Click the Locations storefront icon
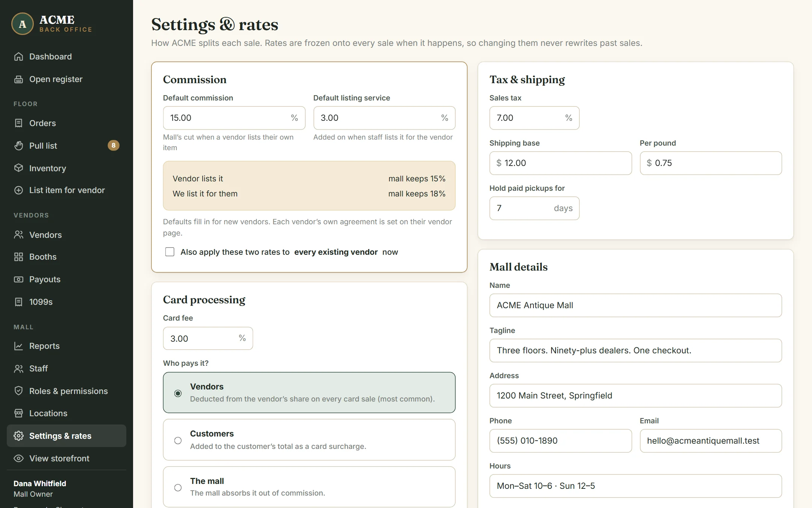The height and width of the screenshot is (508, 812). point(18,413)
